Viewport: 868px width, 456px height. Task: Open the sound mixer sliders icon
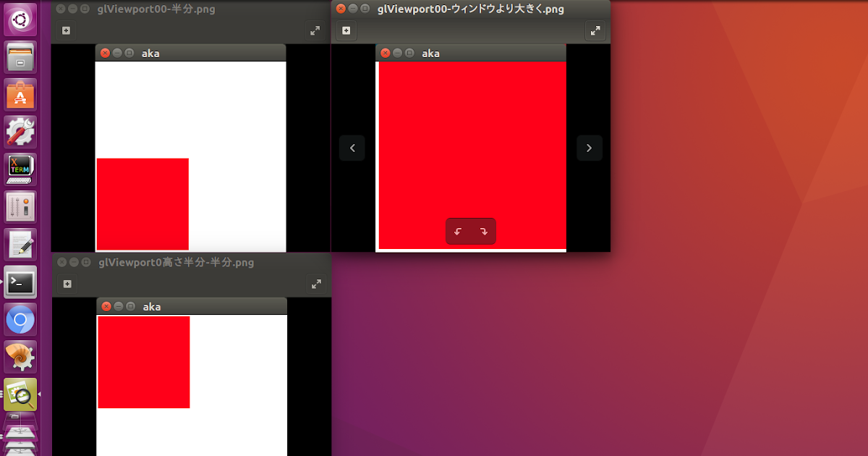coord(20,207)
